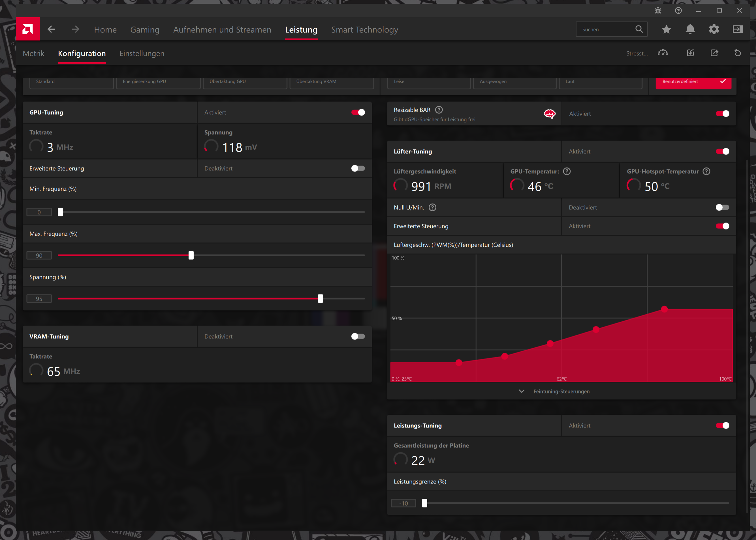This screenshot has height=540, width=756.
Task: Open the Gaming menu tab
Action: point(145,30)
